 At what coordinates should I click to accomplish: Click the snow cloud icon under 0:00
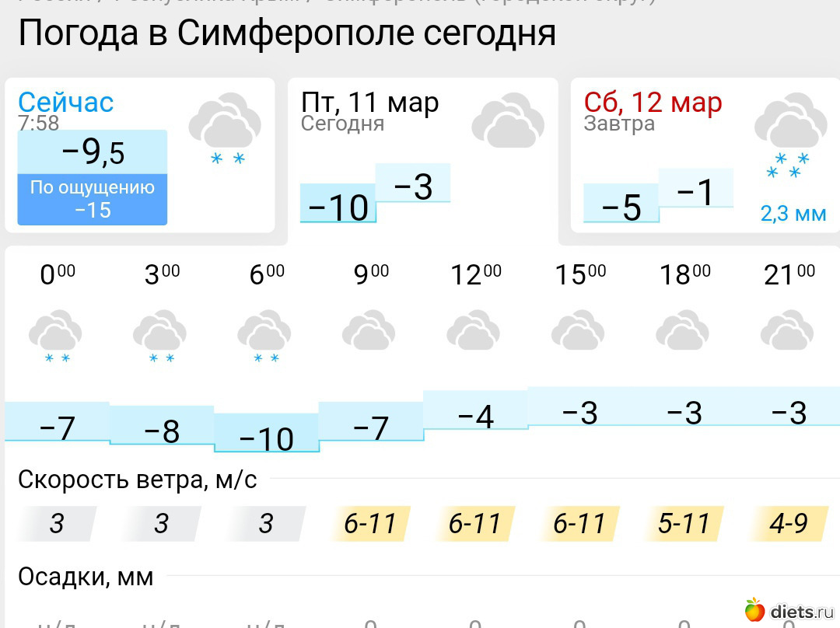click(x=56, y=337)
